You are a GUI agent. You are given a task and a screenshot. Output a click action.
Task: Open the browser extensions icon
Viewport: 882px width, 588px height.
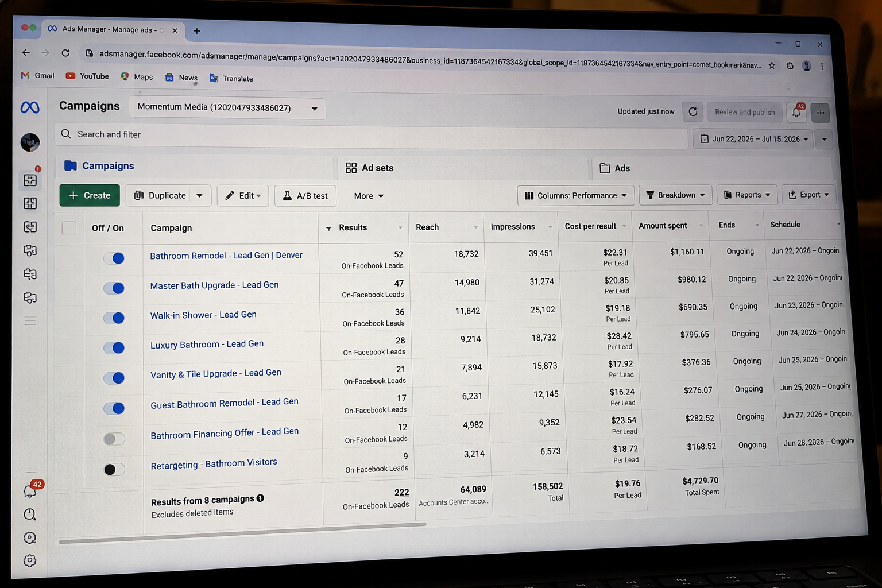tap(790, 65)
